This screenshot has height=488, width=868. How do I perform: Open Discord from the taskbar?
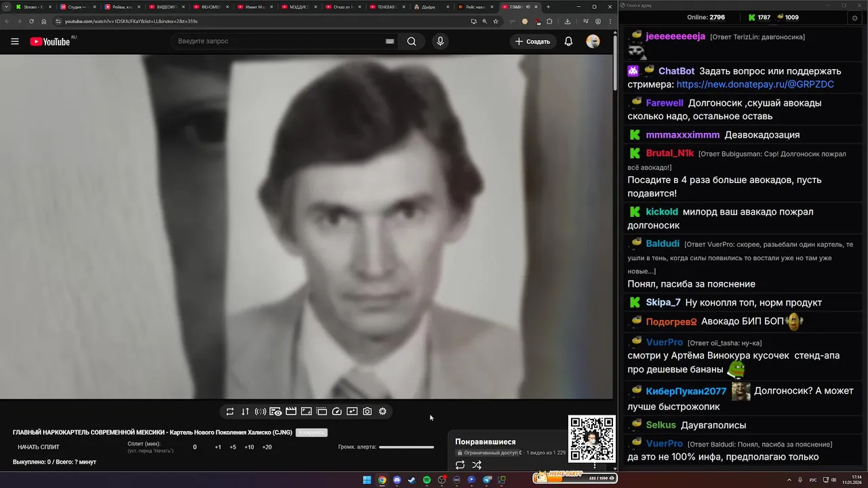point(397,480)
